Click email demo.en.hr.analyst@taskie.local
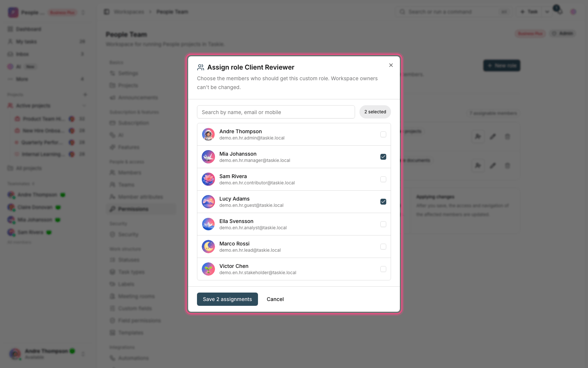Viewport: 588px width, 368px height. click(253, 228)
